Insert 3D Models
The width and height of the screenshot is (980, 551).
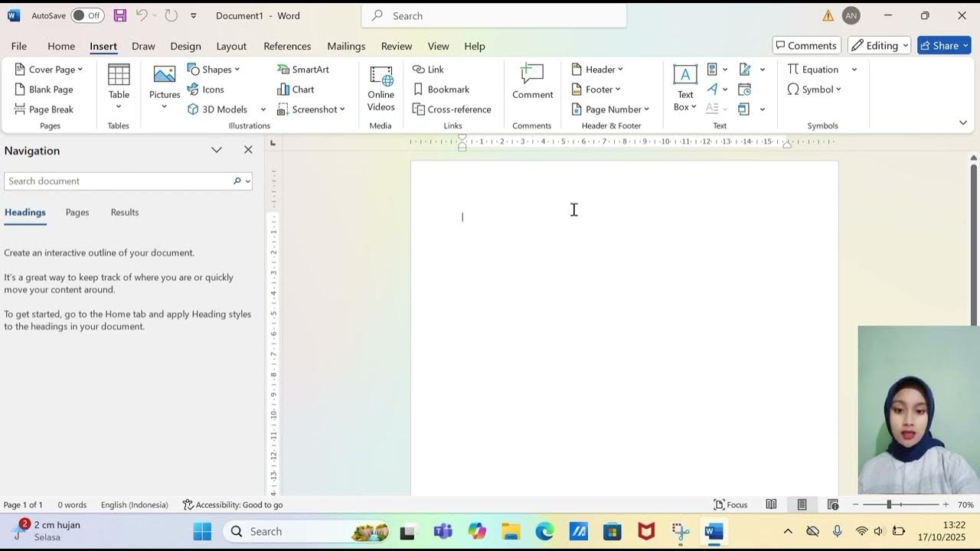pyautogui.click(x=218, y=109)
